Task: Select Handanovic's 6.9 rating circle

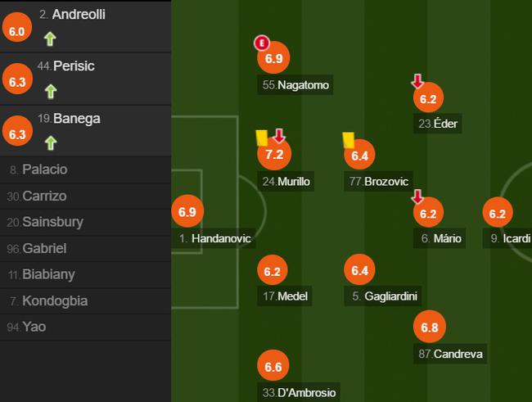Action: click(187, 211)
